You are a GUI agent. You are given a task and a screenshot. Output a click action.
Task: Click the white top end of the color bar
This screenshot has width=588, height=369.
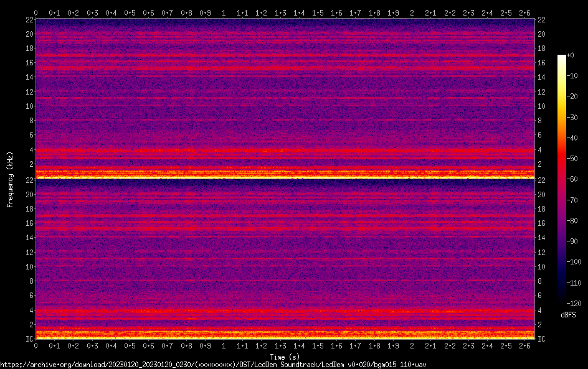coord(562,57)
